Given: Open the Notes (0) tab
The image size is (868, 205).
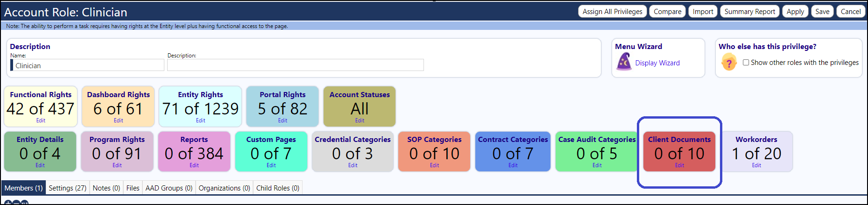Looking at the screenshot, I should tap(106, 188).
